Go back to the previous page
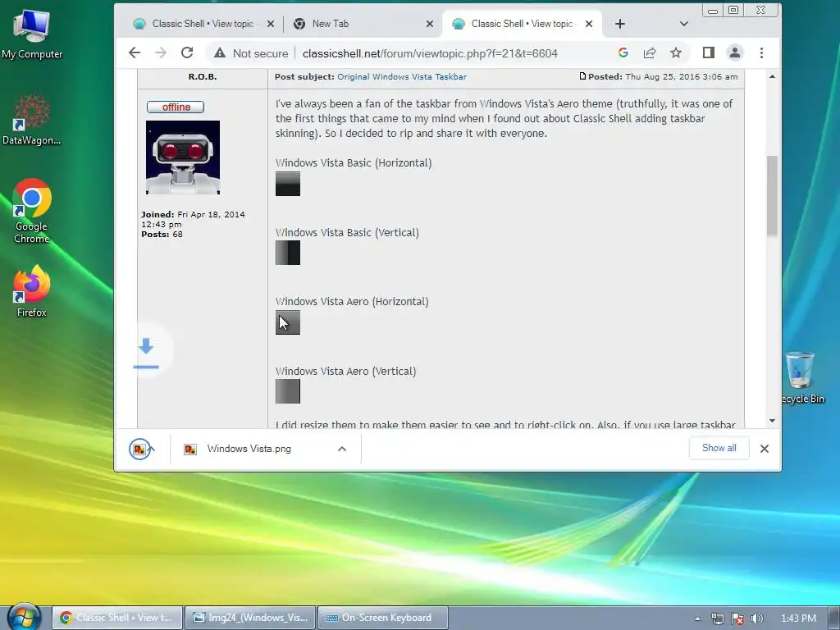The height and width of the screenshot is (630, 840). (135, 52)
